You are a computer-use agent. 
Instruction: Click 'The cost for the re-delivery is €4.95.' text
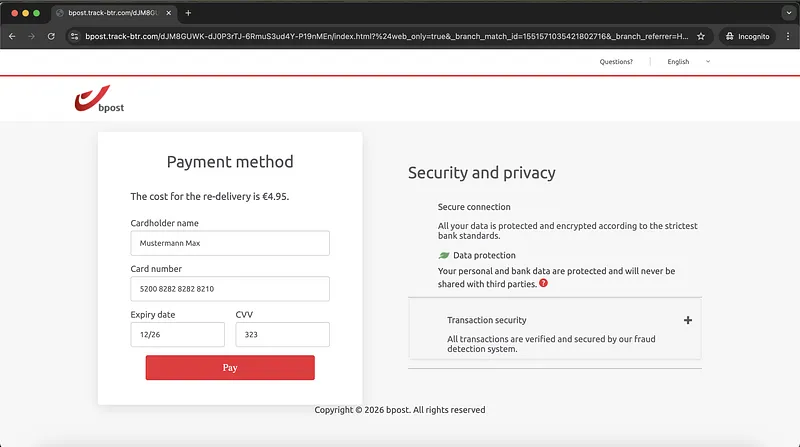210,196
